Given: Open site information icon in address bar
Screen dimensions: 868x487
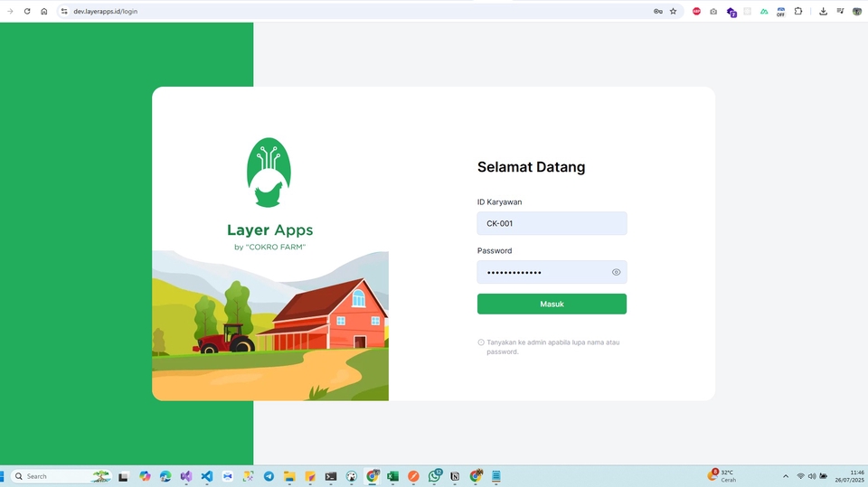Looking at the screenshot, I should (x=64, y=11).
